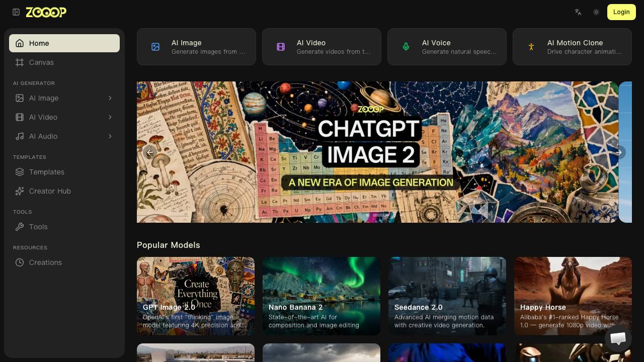The width and height of the screenshot is (644, 362).
Task: Select the Seedance 2.0 model card
Action: point(447,296)
